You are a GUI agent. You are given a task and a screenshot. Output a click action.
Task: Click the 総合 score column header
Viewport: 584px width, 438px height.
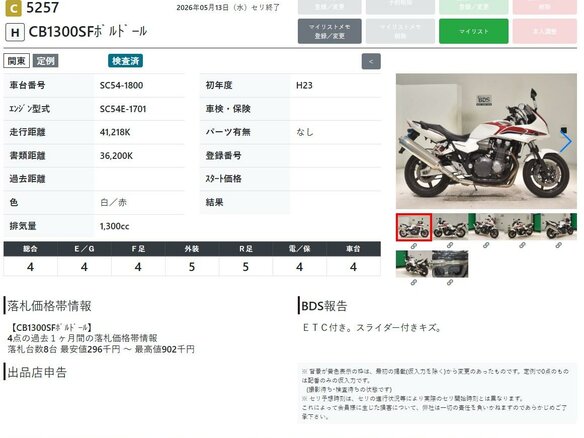pos(31,249)
